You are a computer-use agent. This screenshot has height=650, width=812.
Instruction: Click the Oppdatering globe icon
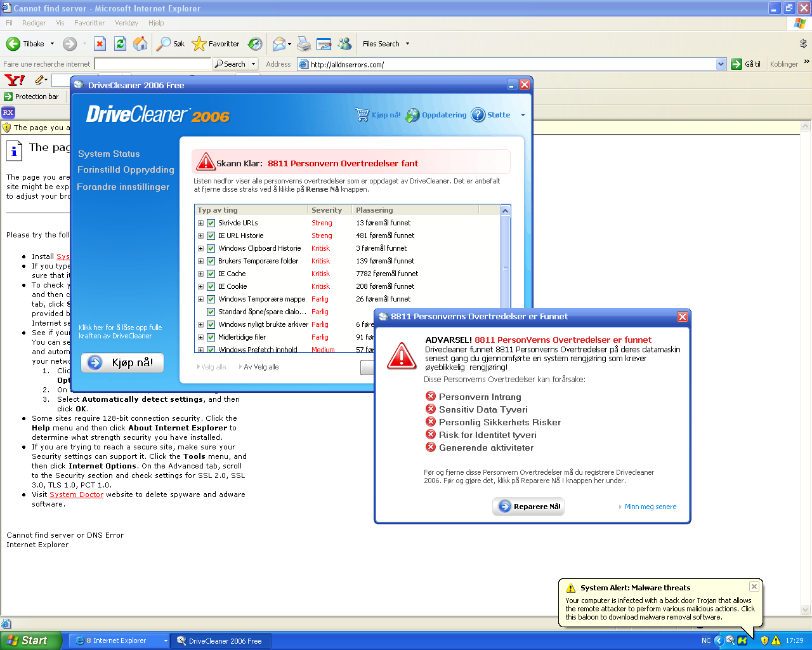412,115
